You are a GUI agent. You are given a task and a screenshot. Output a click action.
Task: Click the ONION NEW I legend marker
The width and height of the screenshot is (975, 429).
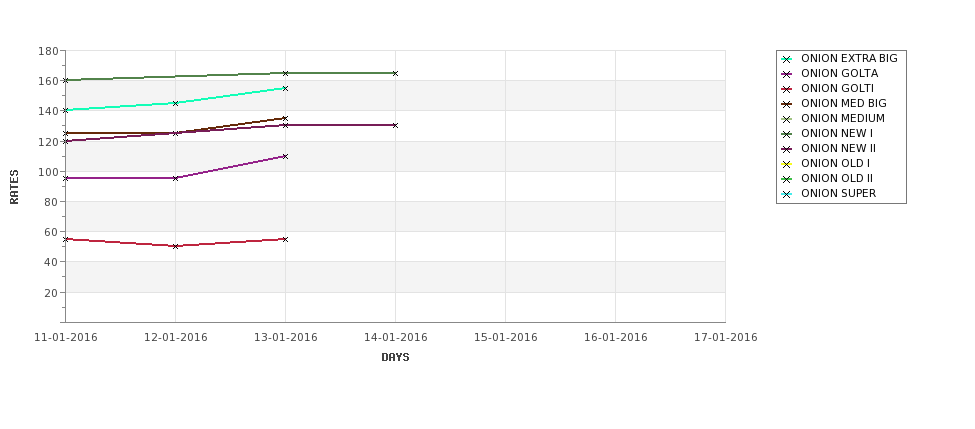(787, 134)
